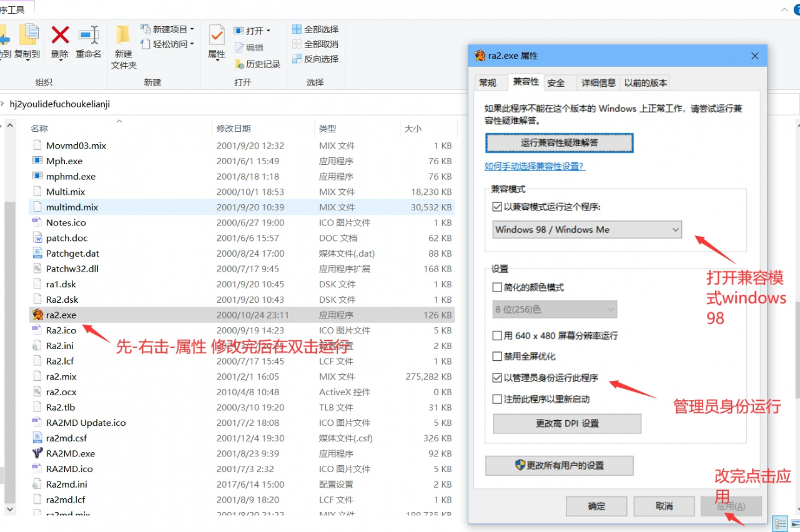Image resolution: width=800 pixels, height=532 pixels.
Task: Click 更改所有用户的设置 button
Action: [x=560, y=465]
